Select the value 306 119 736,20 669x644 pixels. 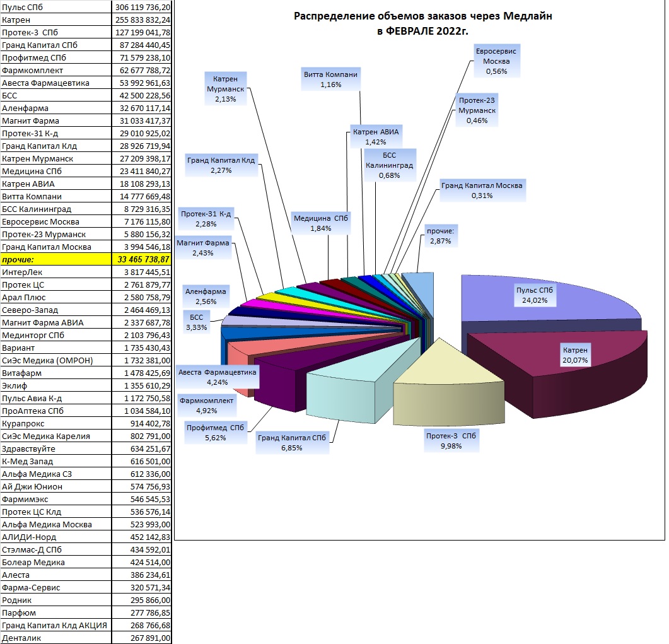pos(142,7)
